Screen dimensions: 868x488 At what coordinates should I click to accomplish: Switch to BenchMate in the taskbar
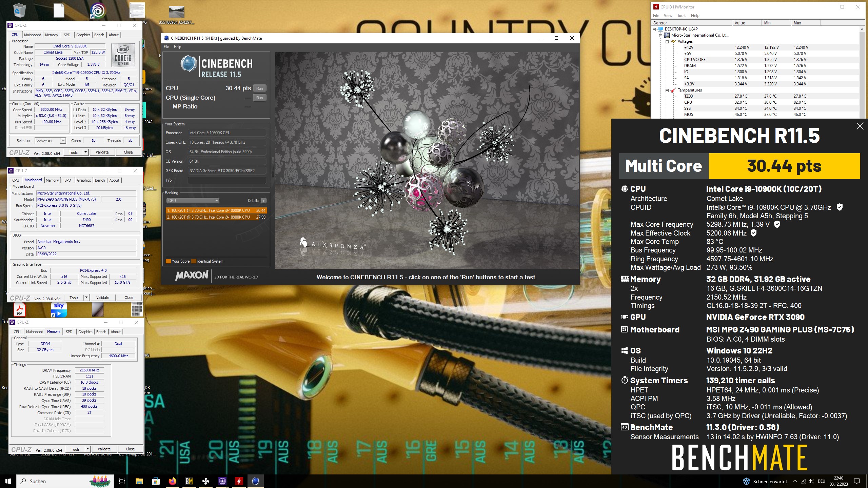point(189,481)
